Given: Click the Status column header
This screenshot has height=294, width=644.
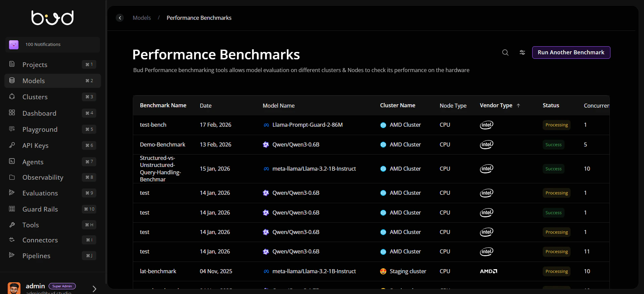Looking at the screenshot, I should (551, 105).
